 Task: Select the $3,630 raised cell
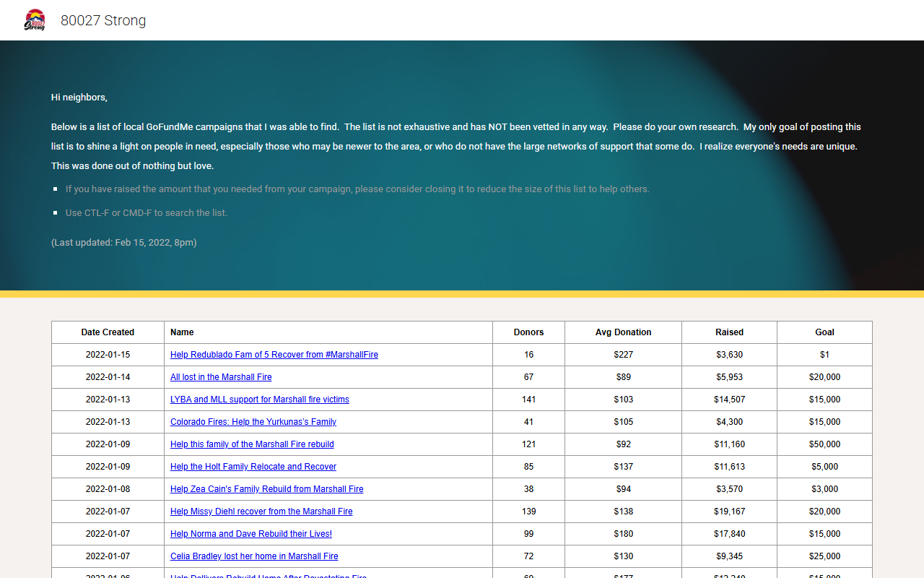coord(729,355)
